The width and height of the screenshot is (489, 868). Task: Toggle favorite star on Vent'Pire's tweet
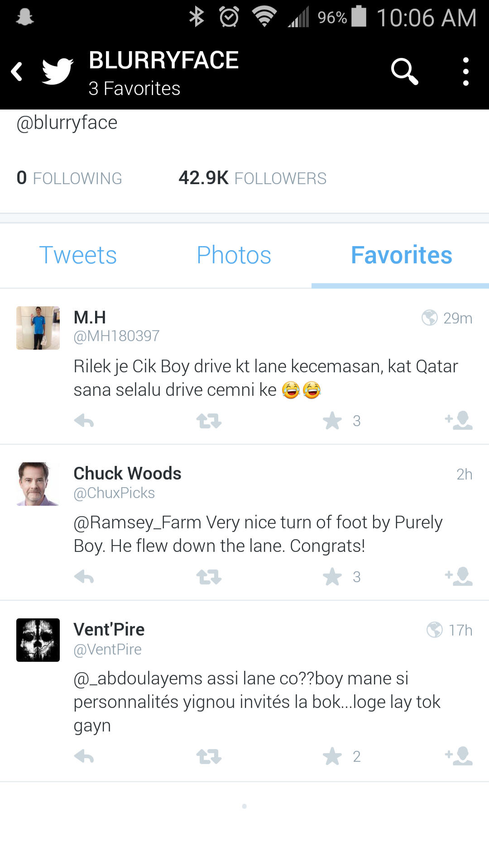coord(332,756)
